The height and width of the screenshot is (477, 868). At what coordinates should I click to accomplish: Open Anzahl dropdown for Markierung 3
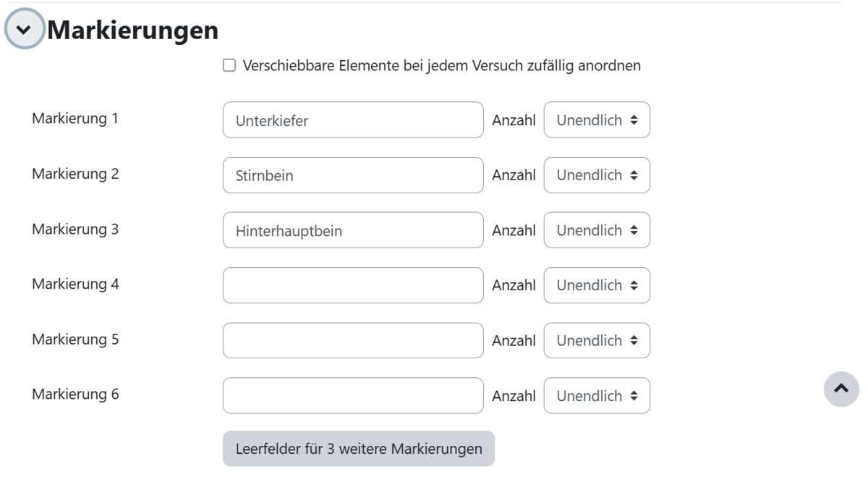click(597, 230)
